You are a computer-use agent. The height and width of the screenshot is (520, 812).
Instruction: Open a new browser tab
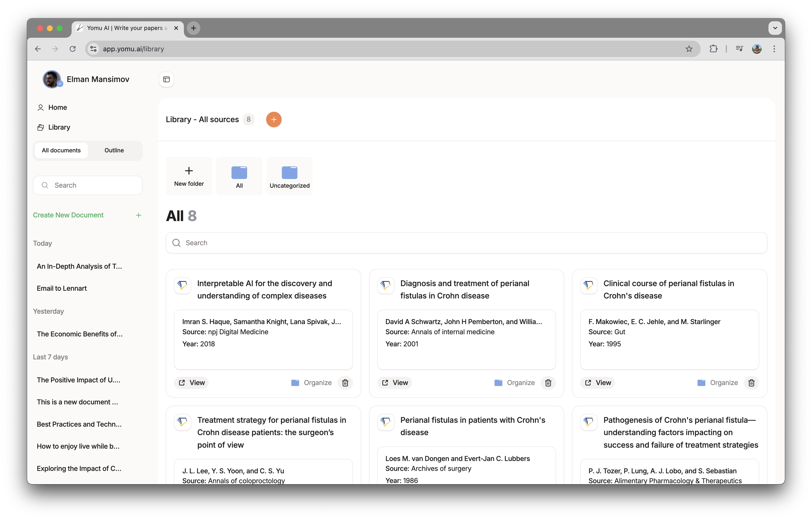point(194,28)
